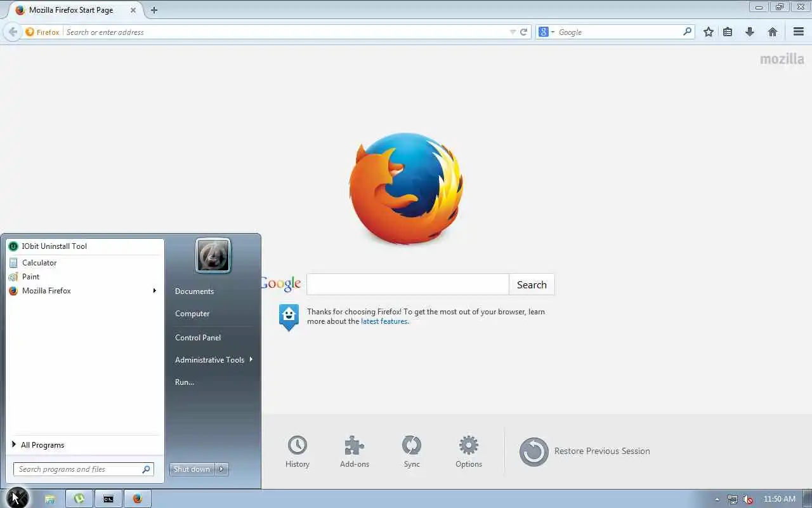Go to the Home page icon

(773, 32)
